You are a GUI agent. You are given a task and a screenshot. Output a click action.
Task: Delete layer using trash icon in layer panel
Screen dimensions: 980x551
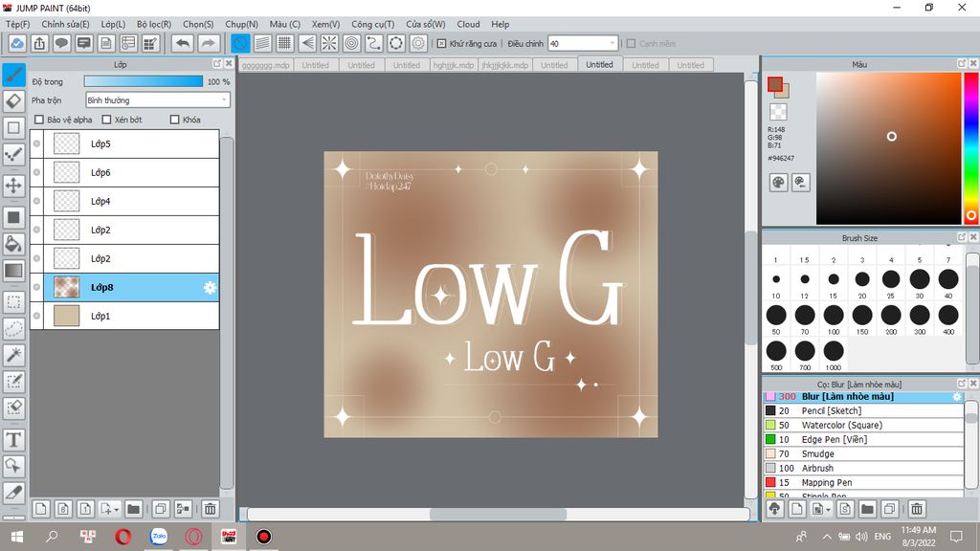click(211, 509)
